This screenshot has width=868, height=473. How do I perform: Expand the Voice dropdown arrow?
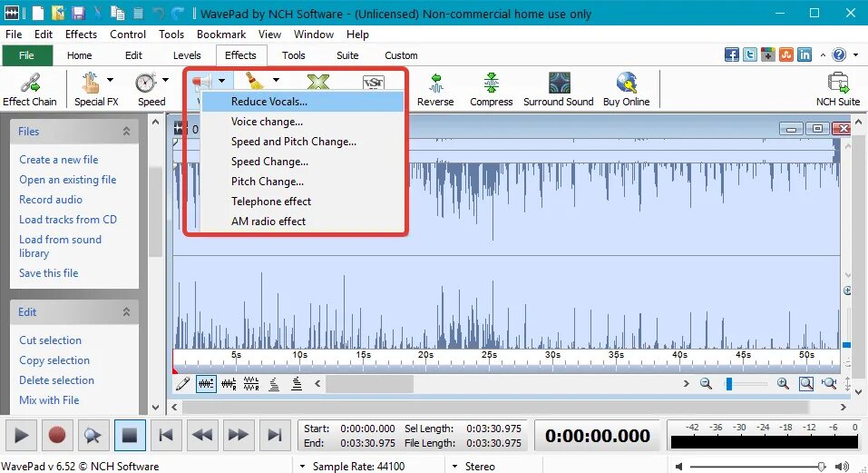pyautogui.click(x=222, y=81)
